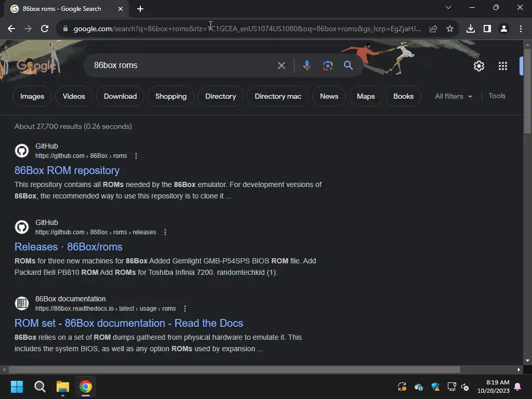The height and width of the screenshot is (399, 532).
Task: Click the horizontal scrollbar thumb
Action: click(x=234, y=369)
